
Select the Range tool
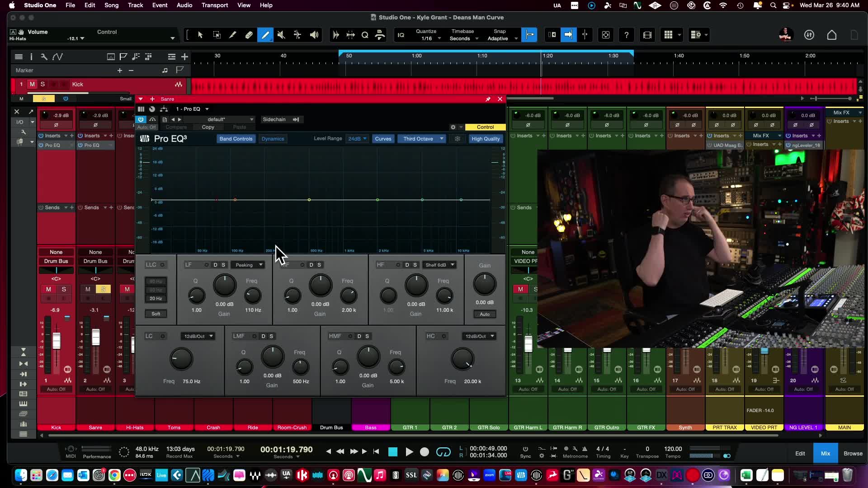(217, 35)
